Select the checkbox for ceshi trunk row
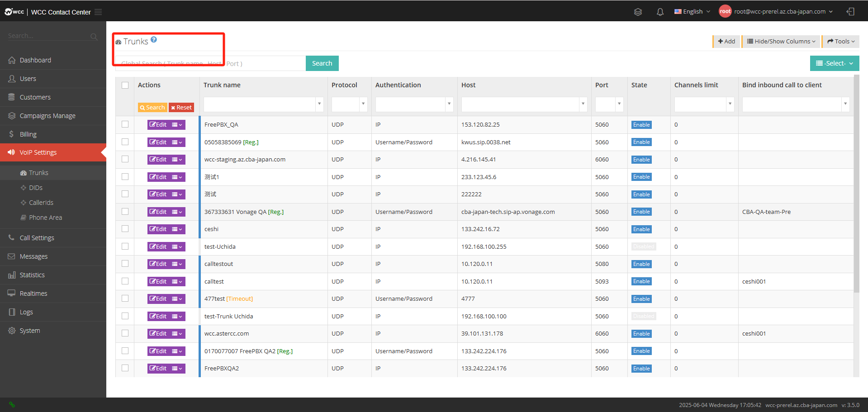The height and width of the screenshot is (412, 868). click(125, 229)
